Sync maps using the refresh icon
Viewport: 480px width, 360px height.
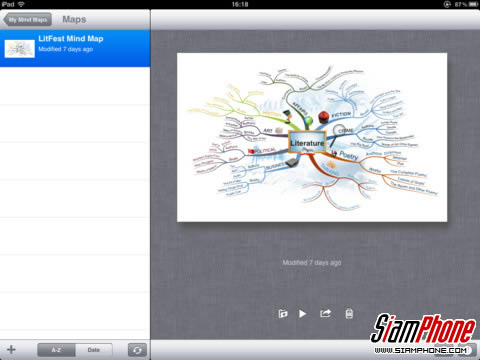tap(137, 350)
